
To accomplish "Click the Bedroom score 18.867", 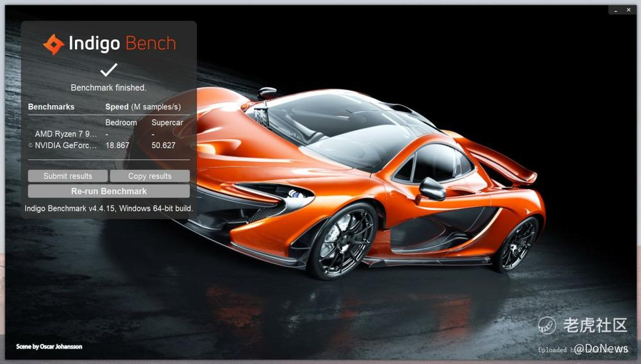I will [117, 145].
